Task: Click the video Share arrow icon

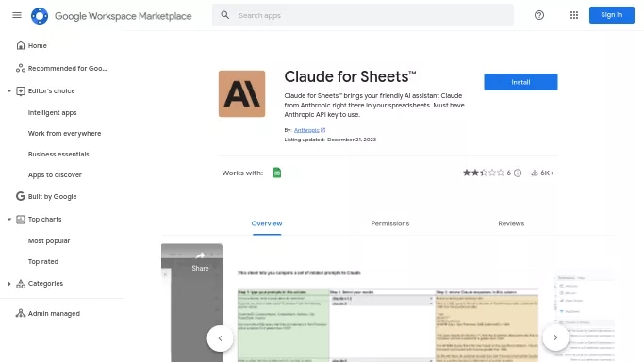Action: tap(200, 256)
